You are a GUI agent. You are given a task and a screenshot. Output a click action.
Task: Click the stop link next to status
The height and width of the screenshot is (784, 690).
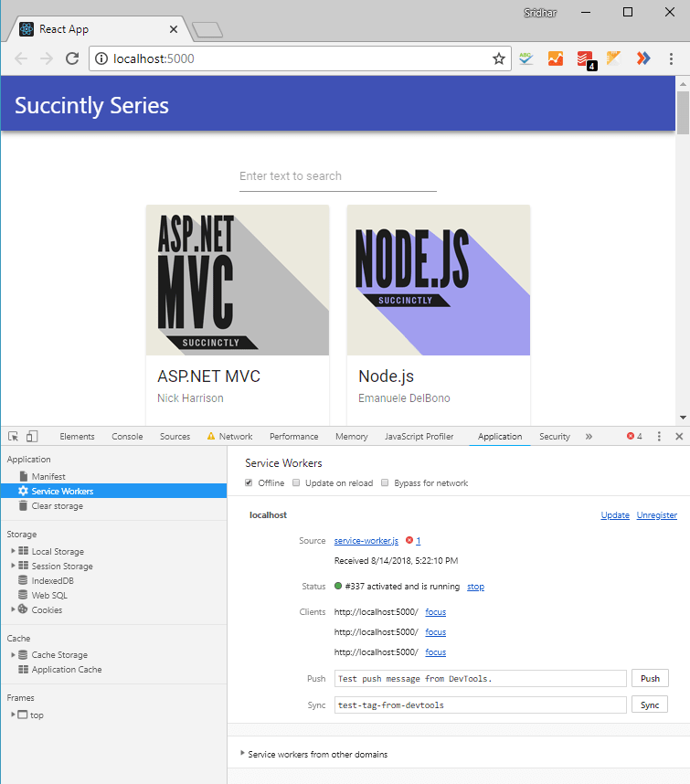(475, 586)
